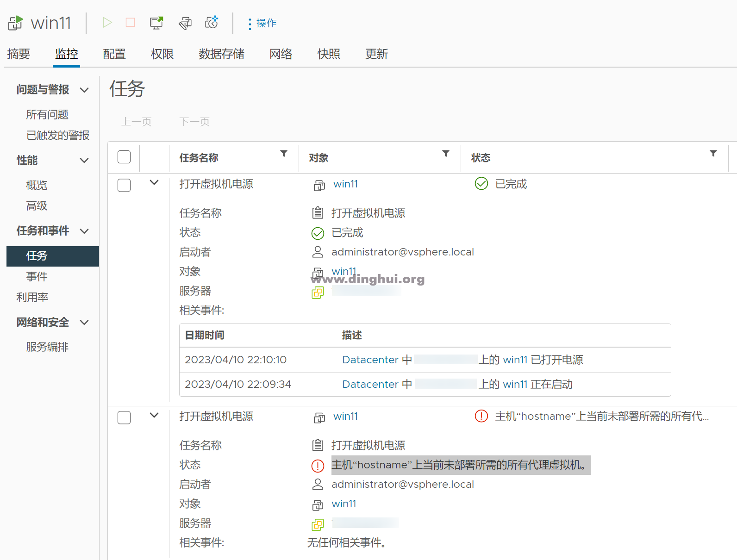Click the user icon in failed task details
Image resolution: width=737 pixels, height=560 pixels.
tap(318, 484)
